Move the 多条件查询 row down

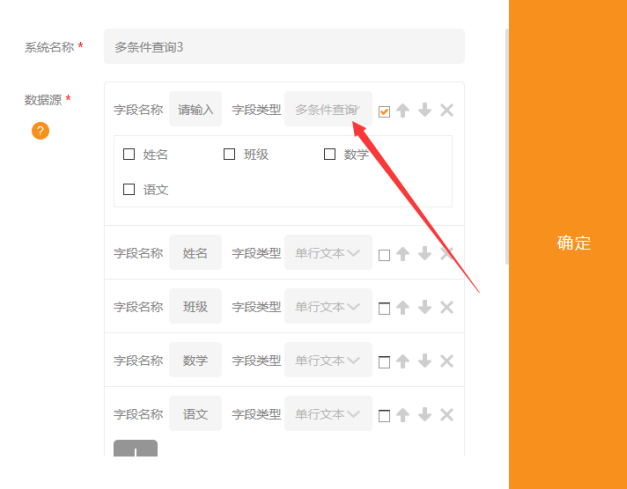click(425, 110)
